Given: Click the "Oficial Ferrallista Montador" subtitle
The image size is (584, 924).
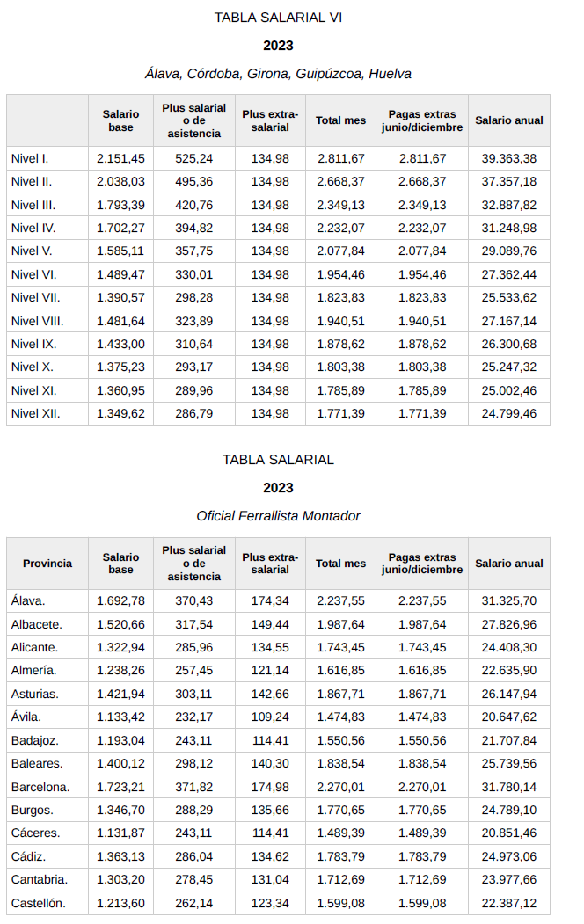Looking at the screenshot, I should coord(278,516).
